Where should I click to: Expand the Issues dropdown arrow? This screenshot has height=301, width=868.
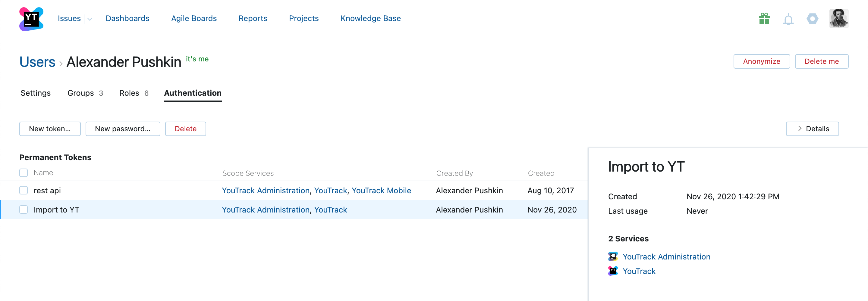coord(90,19)
